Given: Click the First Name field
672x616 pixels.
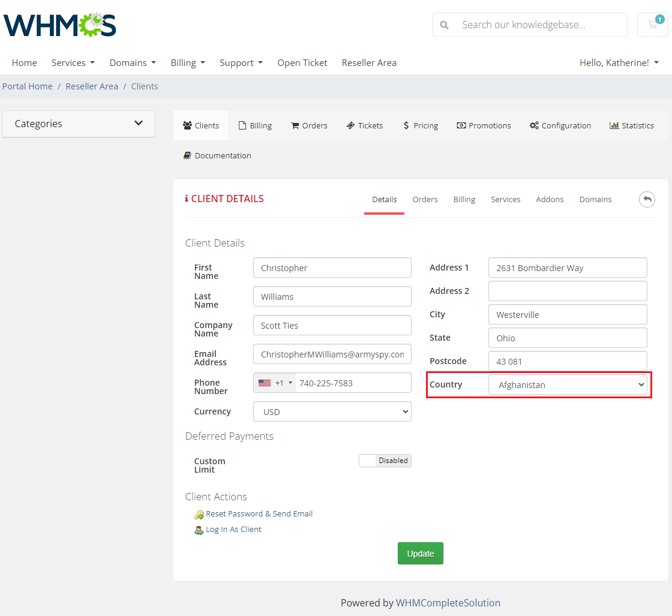Looking at the screenshot, I should [332, 268].
